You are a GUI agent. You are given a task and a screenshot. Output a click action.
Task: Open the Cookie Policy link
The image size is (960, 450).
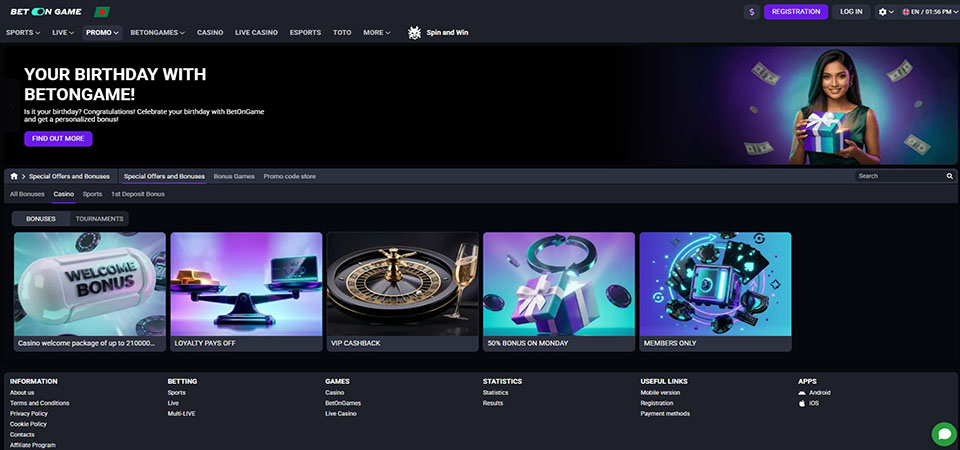pos(28,424)
